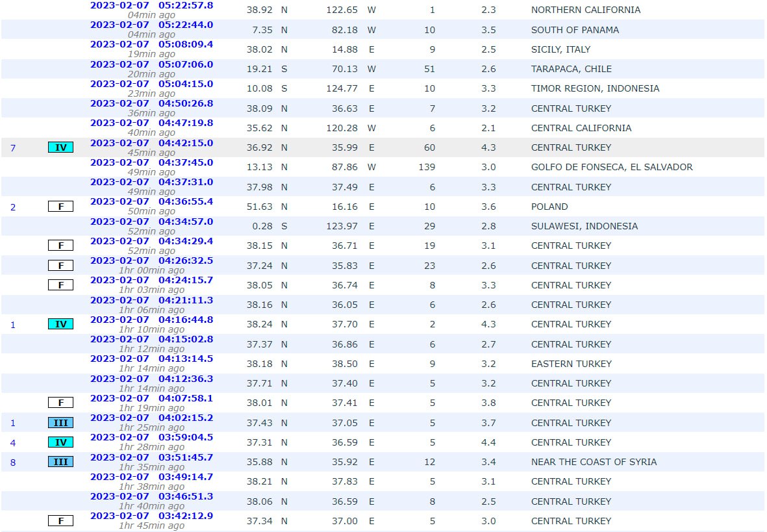This screenshot has width=767, height=532.
Task: Click the F badge for the 04:26:32.5 event
Action: point(60,266)
